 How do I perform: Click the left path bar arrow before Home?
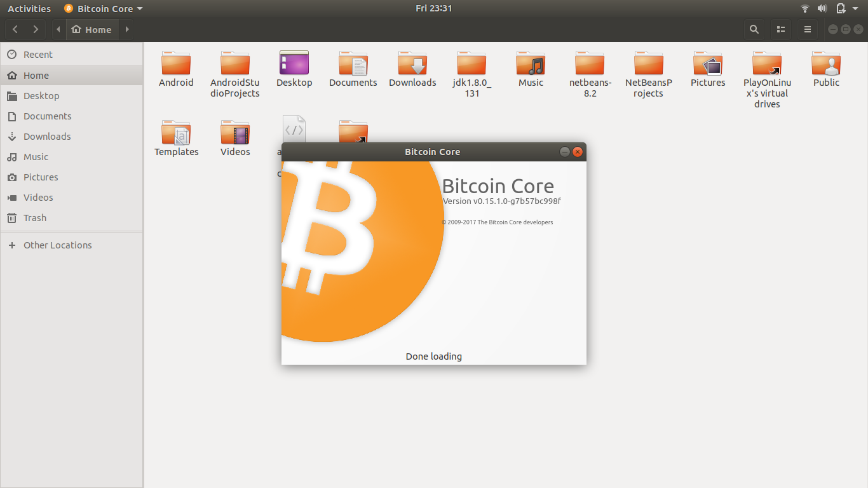coord(58,29)
